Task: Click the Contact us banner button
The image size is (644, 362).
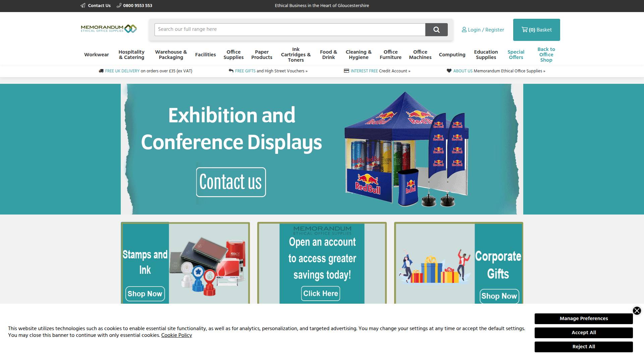Action: 230,182
